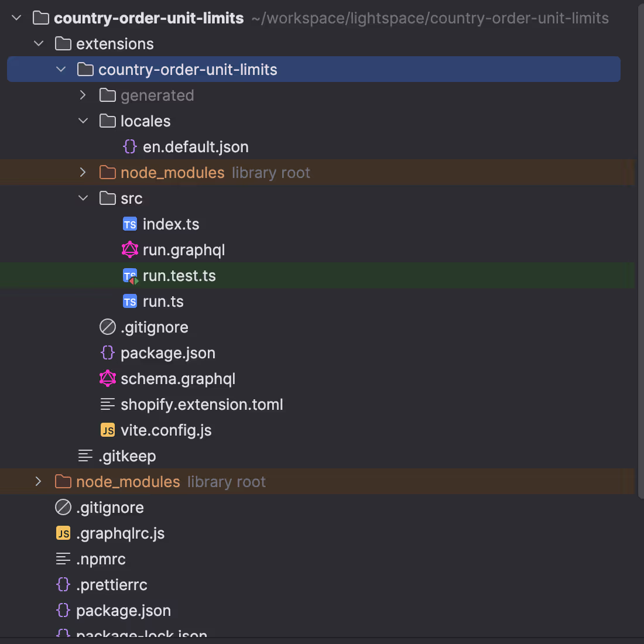
Task: Expand the generated folder
Action: coord(83,95)
